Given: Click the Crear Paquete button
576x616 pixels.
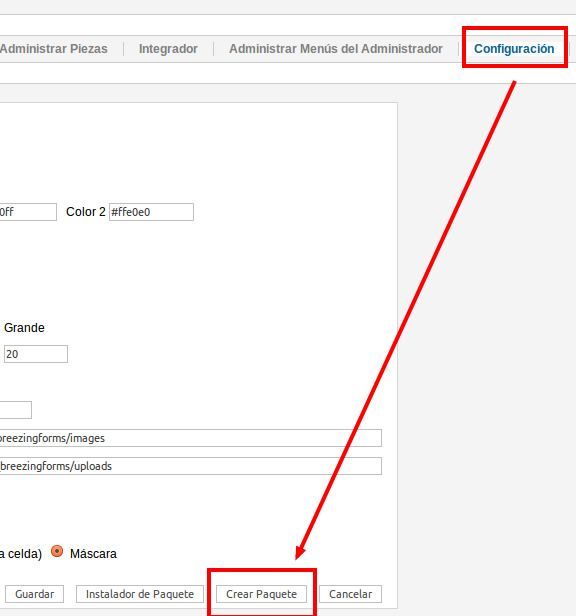Looking at the screenshot, I should pos(261,594).
